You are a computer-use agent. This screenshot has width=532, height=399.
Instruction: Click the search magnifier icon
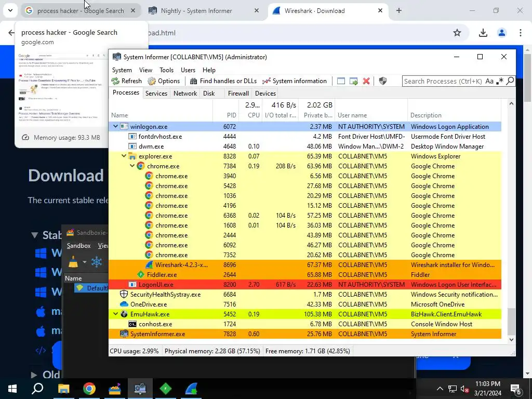coord(510,81)
